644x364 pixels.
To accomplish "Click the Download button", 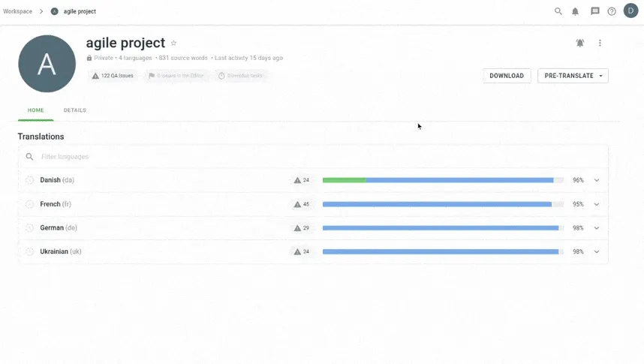I will (507, 76).
